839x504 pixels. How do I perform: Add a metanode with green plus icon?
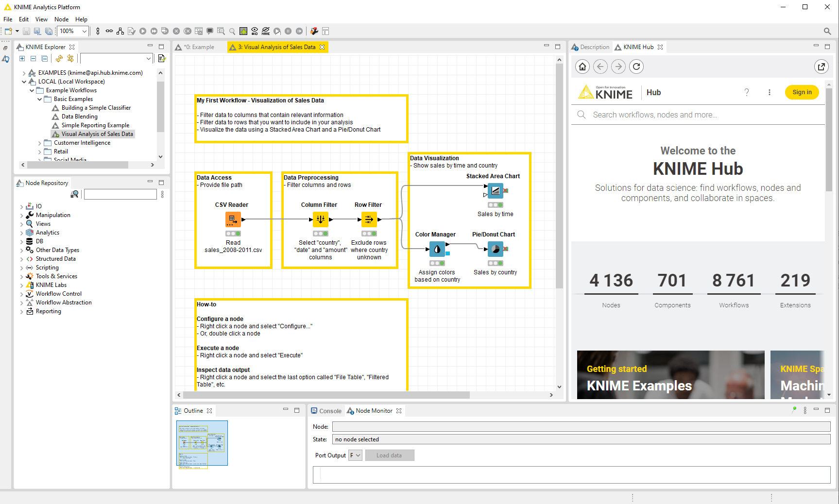click(243, 31)
